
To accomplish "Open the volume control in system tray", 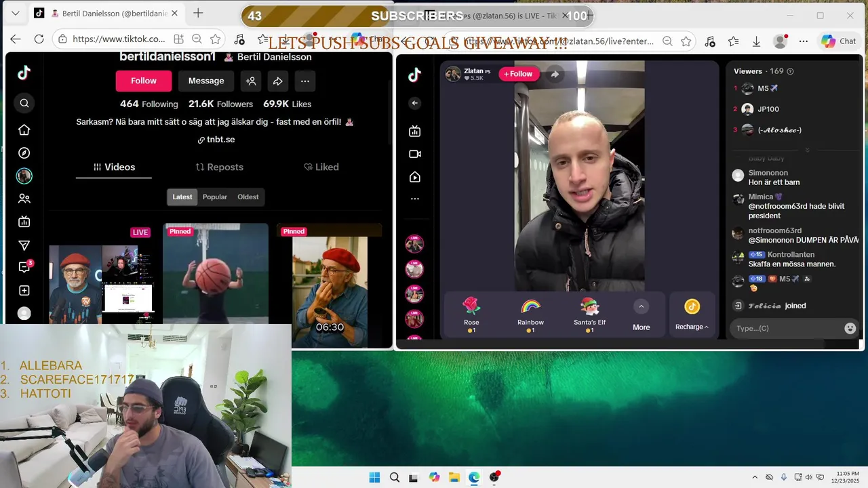I will (x=810, y=477).
